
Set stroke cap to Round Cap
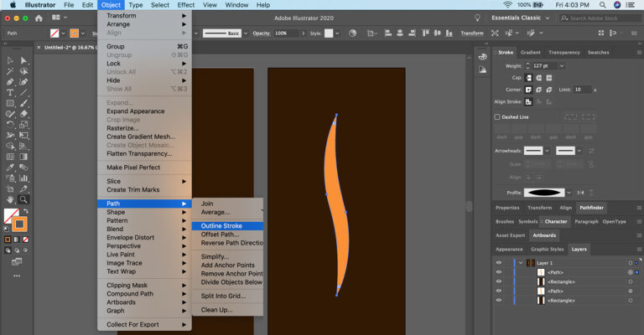tap(539, 78)
